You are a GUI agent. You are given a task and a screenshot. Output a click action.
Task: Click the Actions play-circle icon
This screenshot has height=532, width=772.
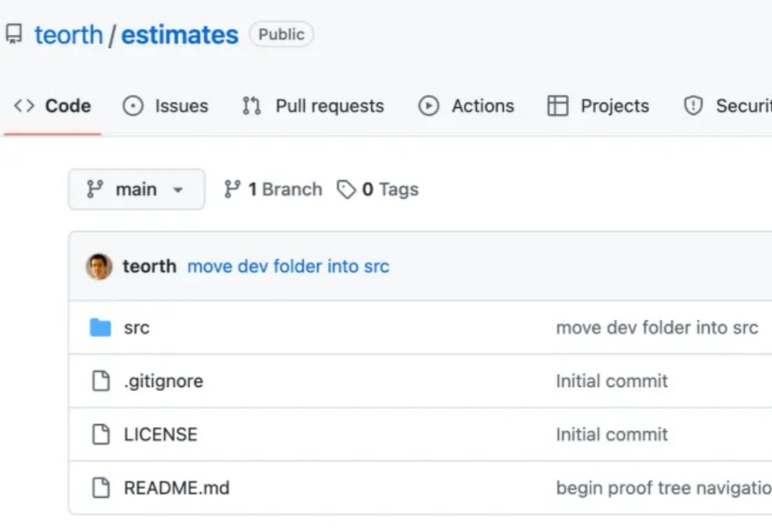pos(429,106)
